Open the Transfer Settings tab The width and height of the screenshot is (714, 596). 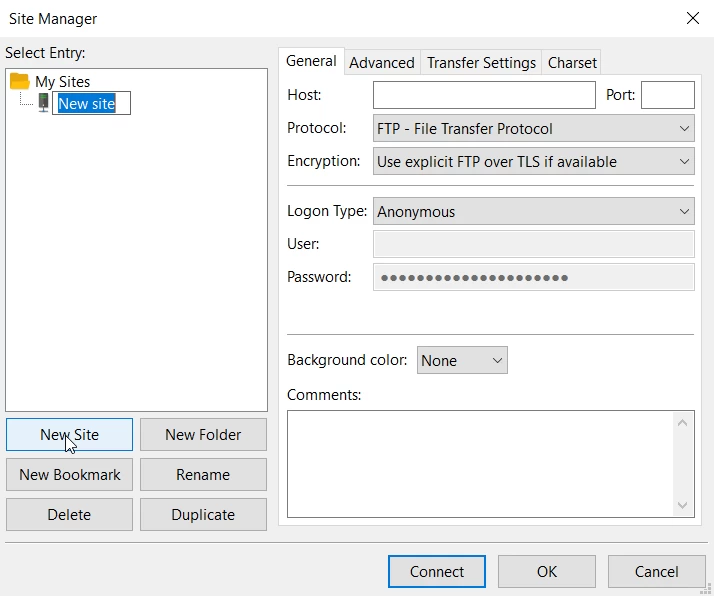[x=481, y=63]
